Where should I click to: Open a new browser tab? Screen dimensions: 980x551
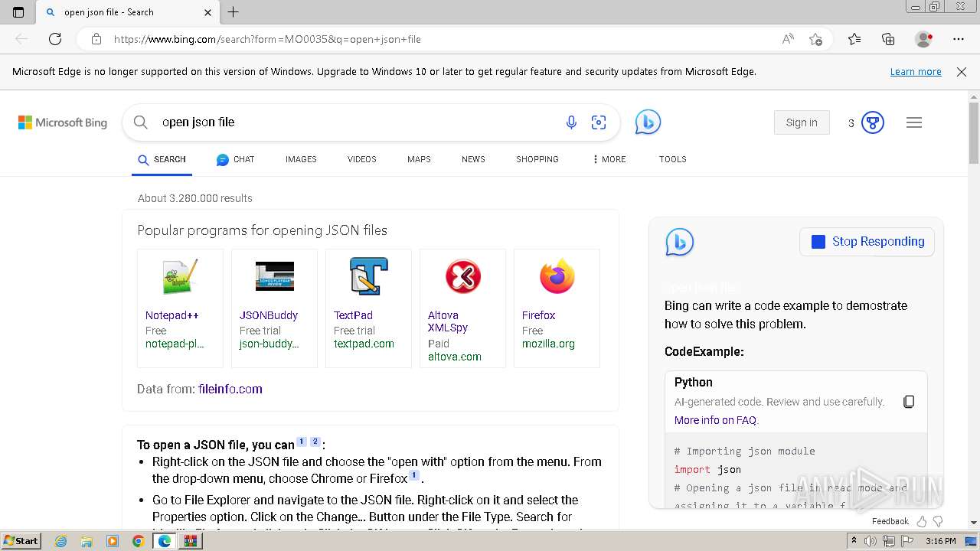tap(234, 12)
